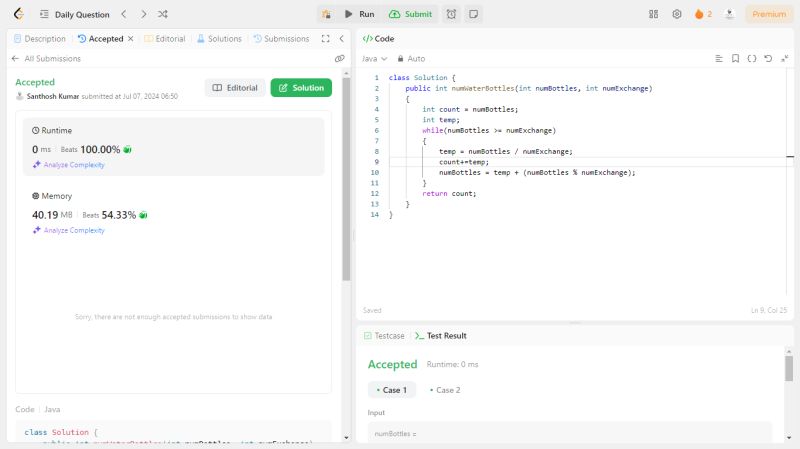This screenshot has width=800, height=449.
Task: Open the layout grid icon
Action: pyautogui.click(x=654, y=14)
